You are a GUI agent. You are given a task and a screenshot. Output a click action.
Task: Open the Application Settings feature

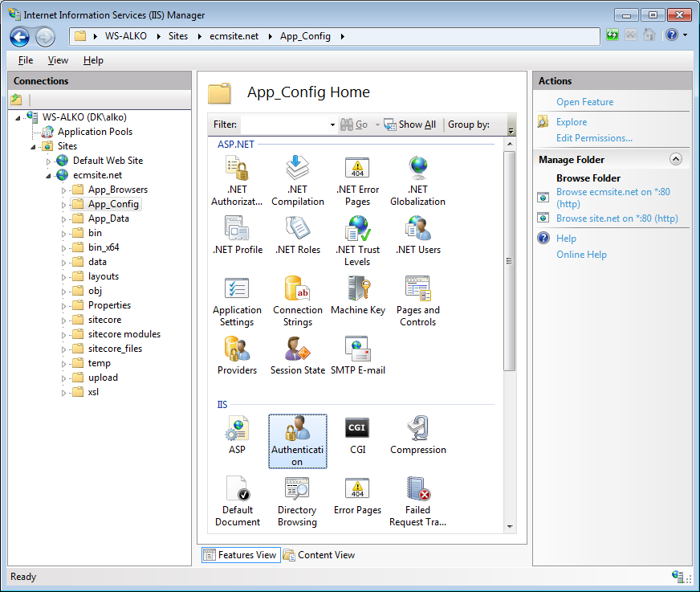237,301
